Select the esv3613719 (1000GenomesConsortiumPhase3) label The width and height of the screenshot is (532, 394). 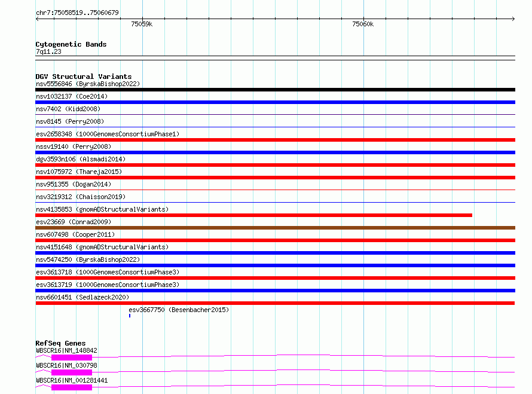pos(108,285)
